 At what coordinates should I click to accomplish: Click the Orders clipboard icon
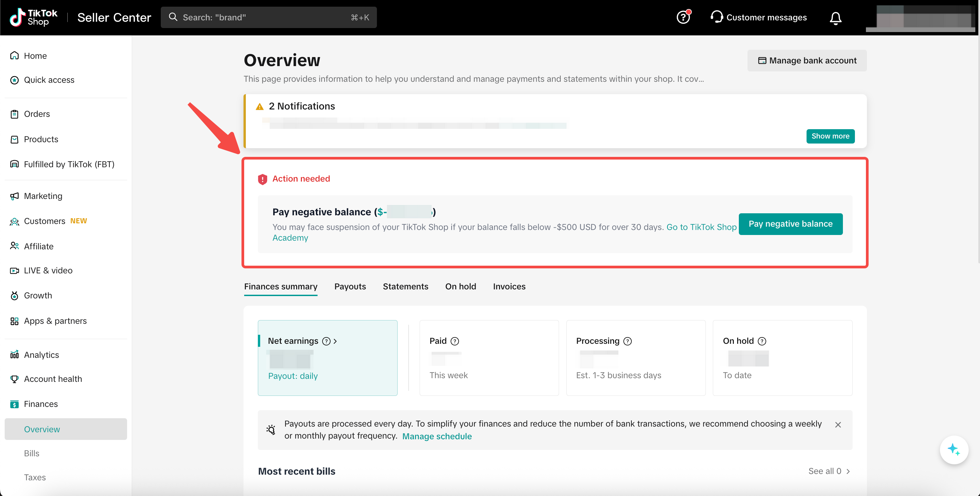(x=14, y=114)
